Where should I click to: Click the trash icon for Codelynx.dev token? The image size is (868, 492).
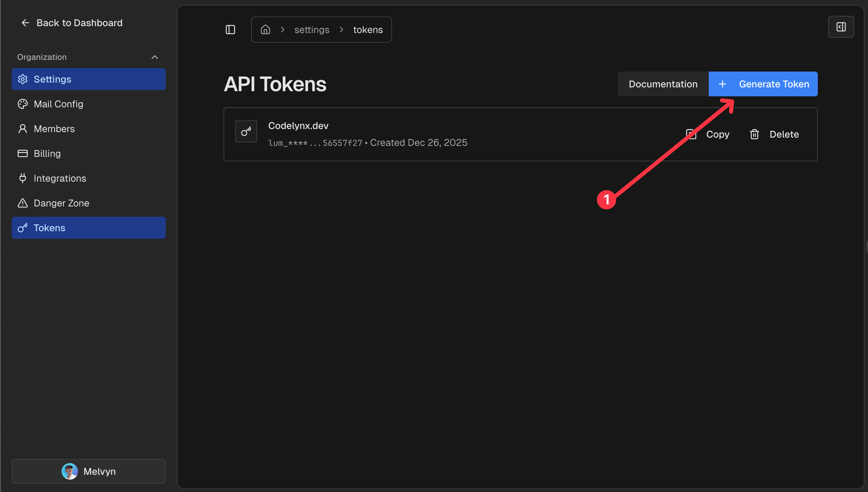tap(754, 135)
